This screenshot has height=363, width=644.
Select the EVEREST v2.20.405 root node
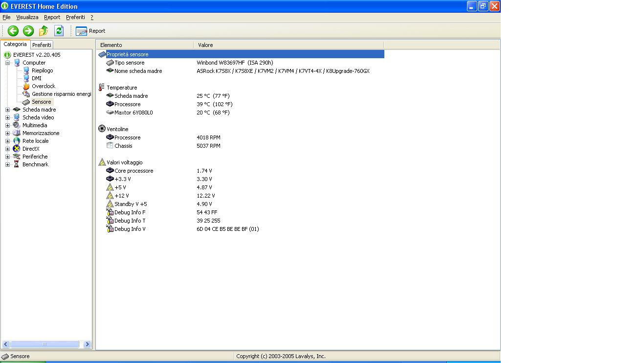click(x=37, y=55)
